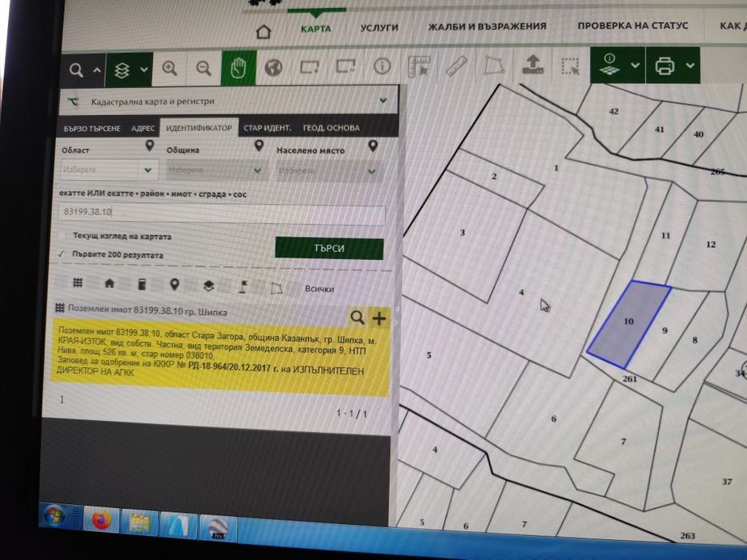Toggle the pan hand tool
The height and width of the screenshot is (560, 747).
tap(239, 68)
